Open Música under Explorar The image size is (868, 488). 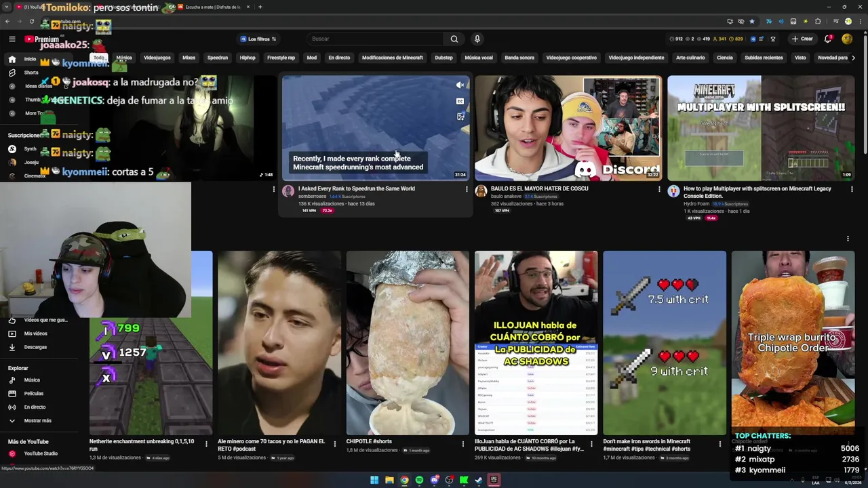click(x=32, y=380)
